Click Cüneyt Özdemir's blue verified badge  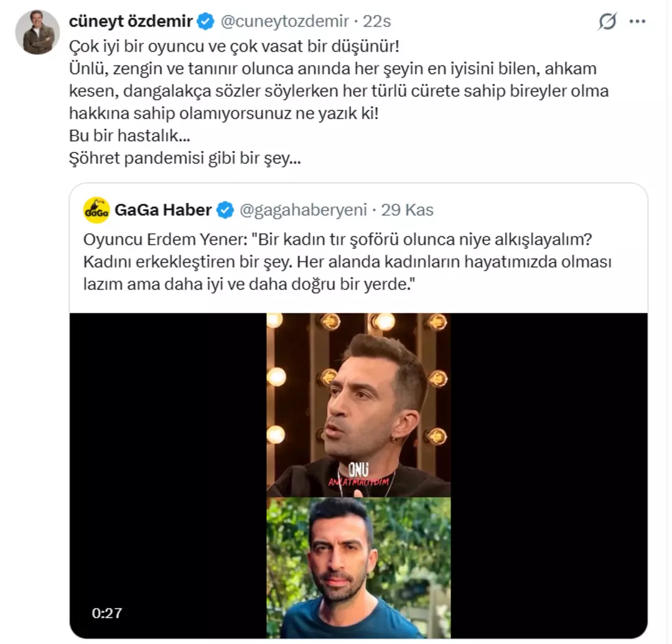203,19
